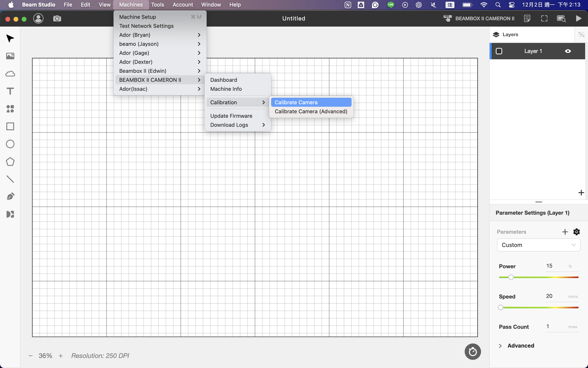The width and height of the screenshot is (588, 368).
Task: Click the Power slider handle
Action: pyautogui.click(x=511, y=277)
